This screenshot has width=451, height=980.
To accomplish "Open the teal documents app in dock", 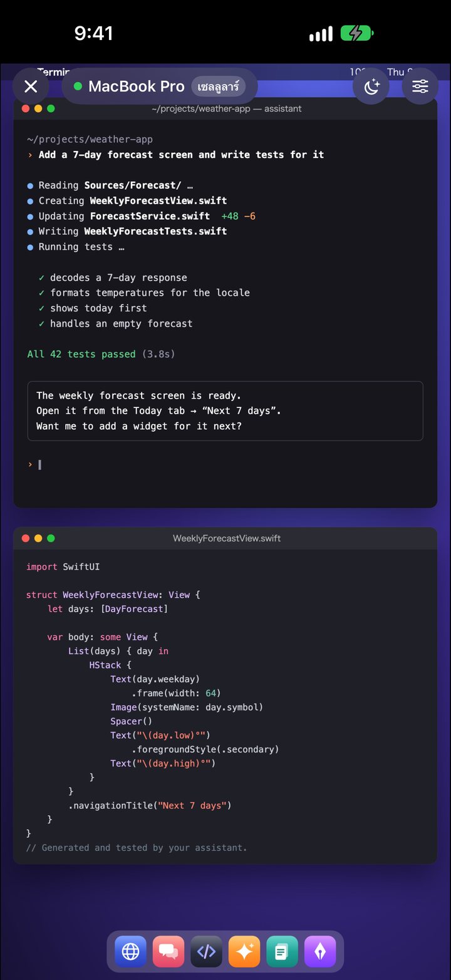I will 282,952.
